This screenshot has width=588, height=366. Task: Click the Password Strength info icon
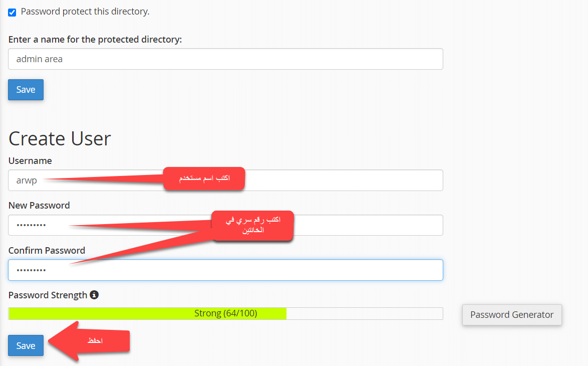pyautogui.click(x=94, y=295)
